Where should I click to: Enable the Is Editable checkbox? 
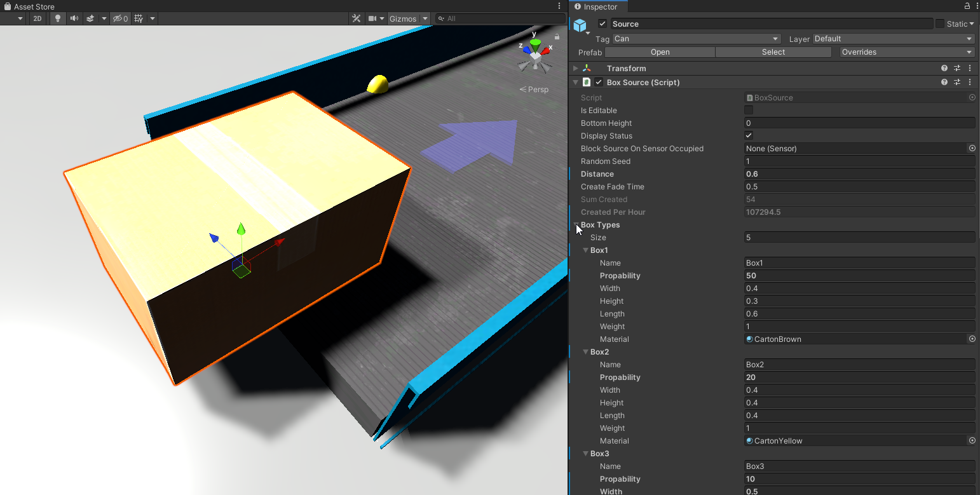[x=749, y=111]
